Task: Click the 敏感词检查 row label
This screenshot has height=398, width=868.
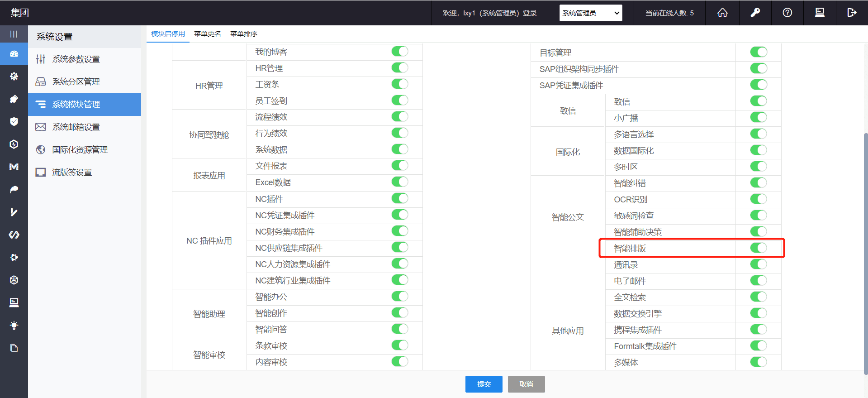Action: click(x=634, y=216)
